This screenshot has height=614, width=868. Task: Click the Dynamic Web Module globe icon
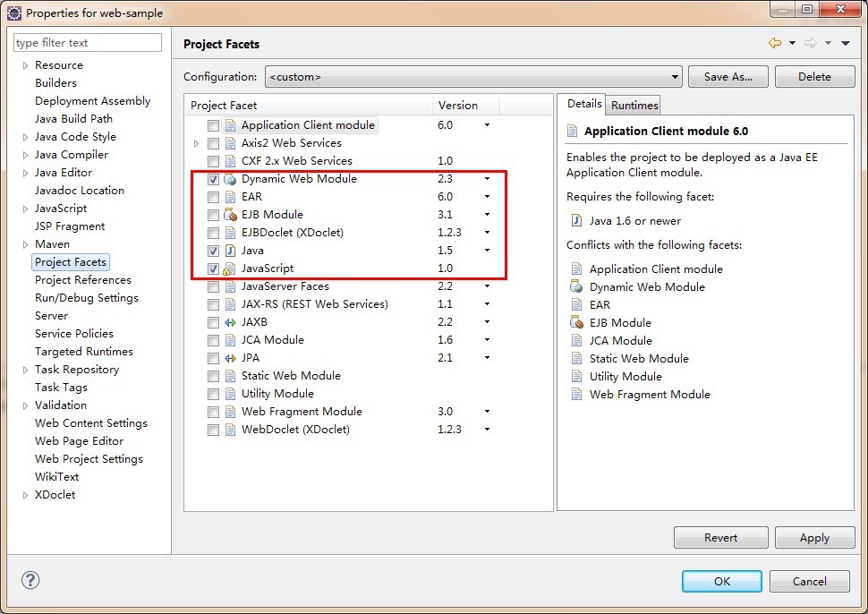pos(230,179)
